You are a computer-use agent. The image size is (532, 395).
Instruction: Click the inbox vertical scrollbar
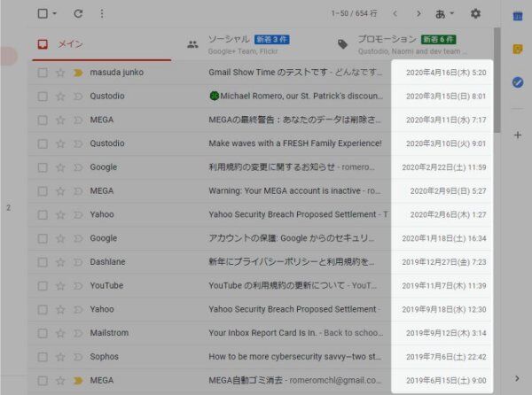click(x=497, y=81)
